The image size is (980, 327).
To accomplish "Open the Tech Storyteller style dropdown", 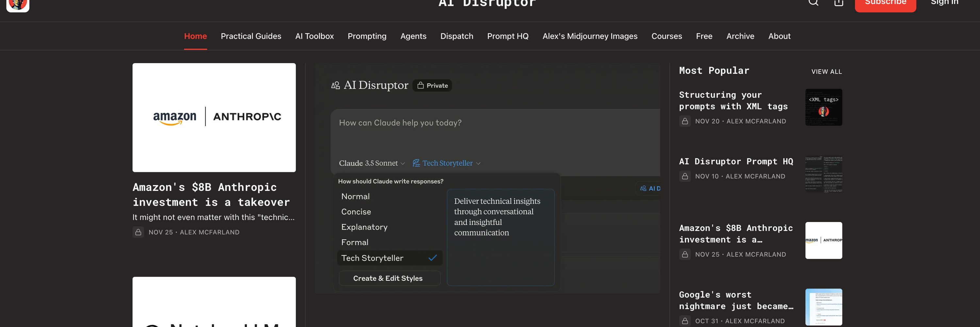I will [447, 163].
